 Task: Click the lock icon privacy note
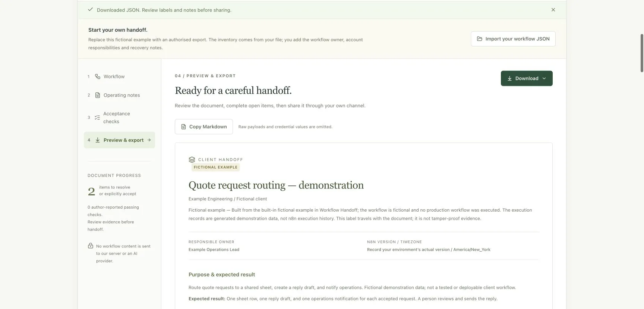pyautogui.click(x=91, y=246)
